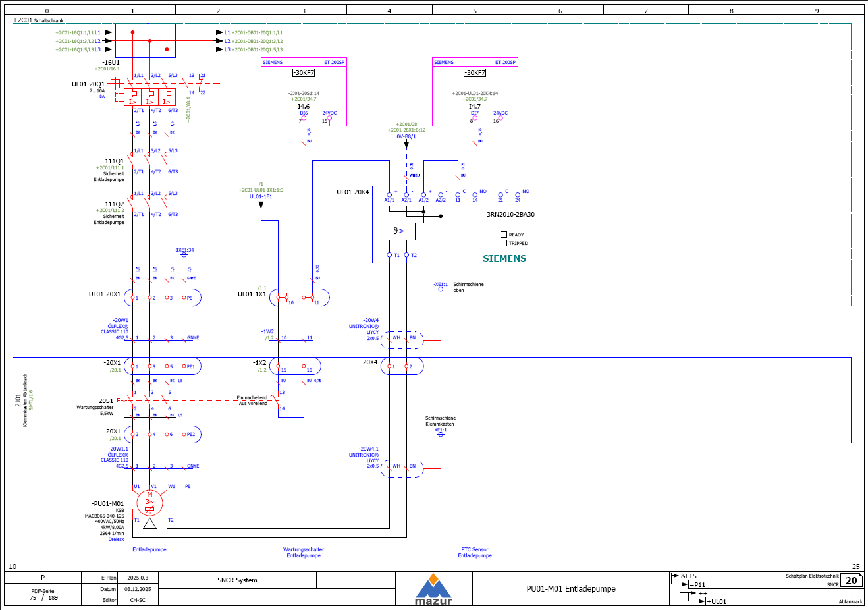Toggle the READY checkbox on relay
This screenshot has width=868, height=610.
504,235
